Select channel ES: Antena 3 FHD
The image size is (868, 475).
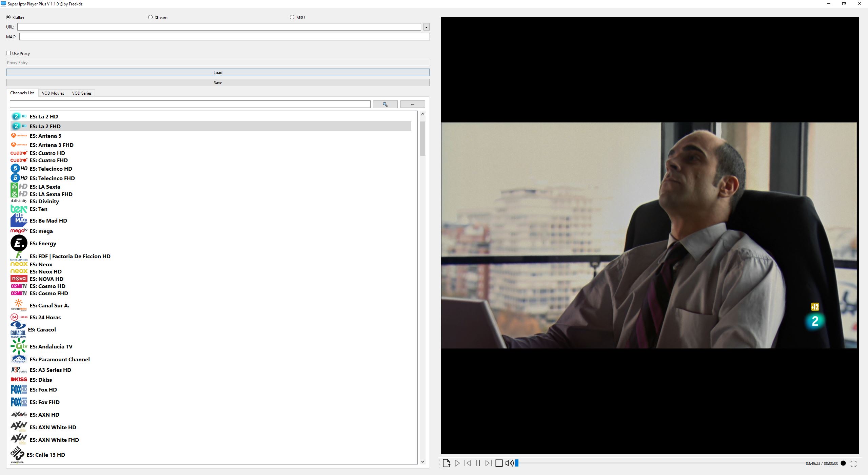point(211,145)
